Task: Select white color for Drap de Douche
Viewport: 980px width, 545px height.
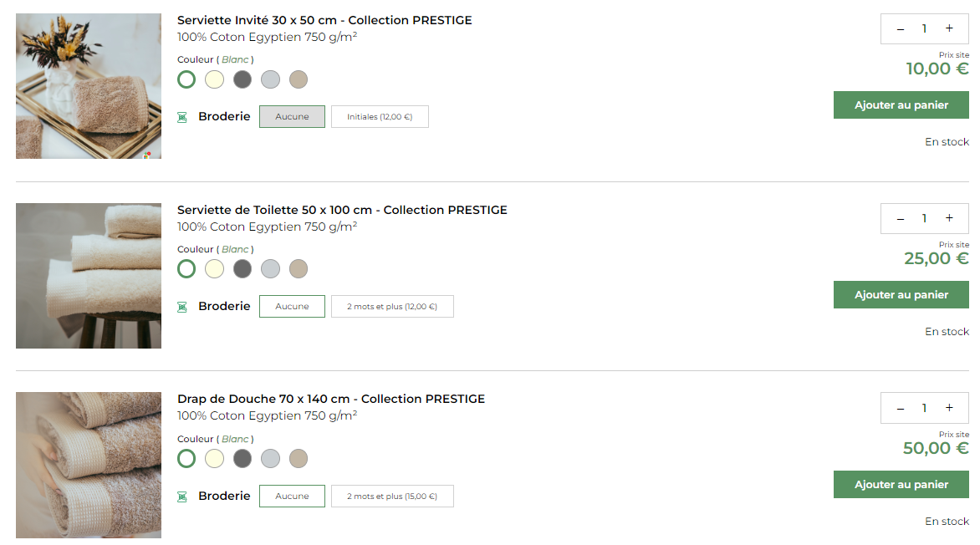Action: (x=186, y=459)
